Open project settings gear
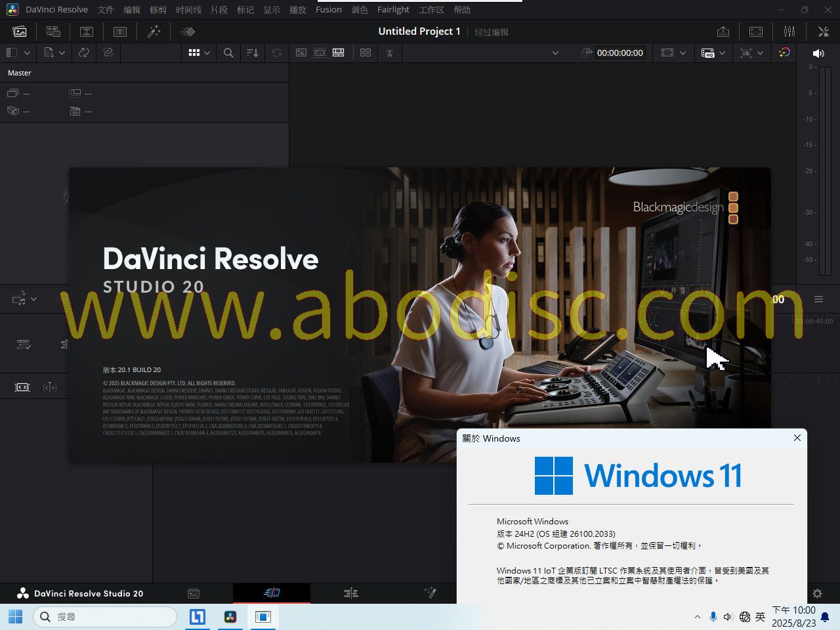The width and height of the screenshot is (840, 630). (x=817, y=593)
